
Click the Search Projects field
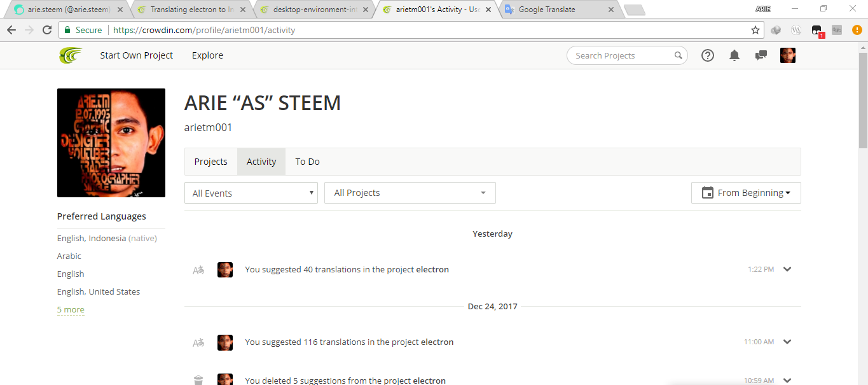623,55
